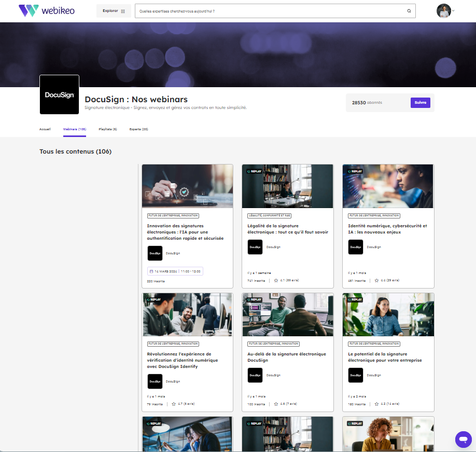Open the Explorer categories panel

click(114, 10)
